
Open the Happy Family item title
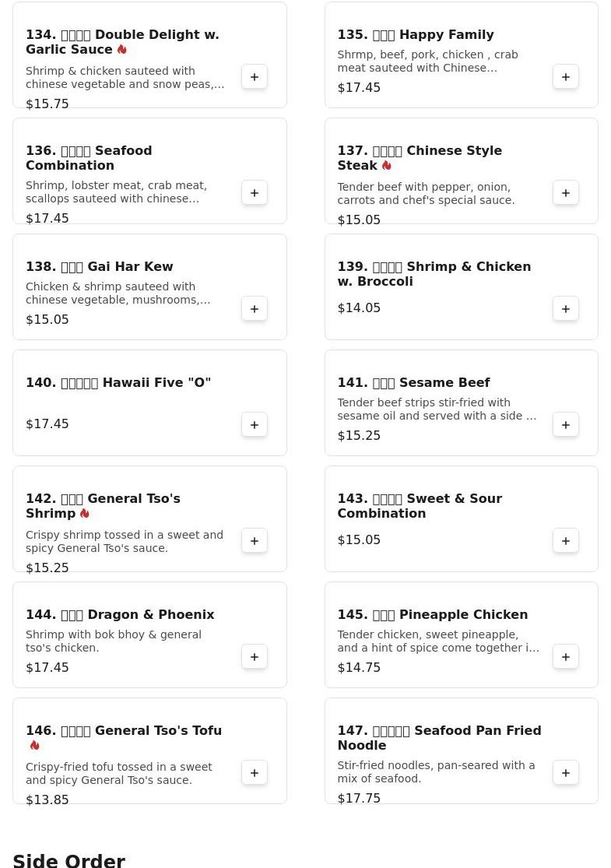coord(416,34)
